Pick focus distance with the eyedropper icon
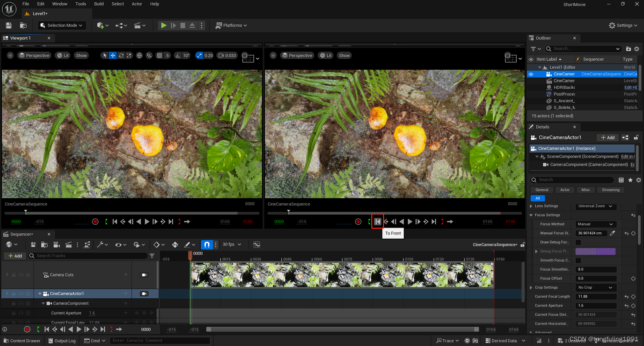644x346 pixels. point(612,233)
